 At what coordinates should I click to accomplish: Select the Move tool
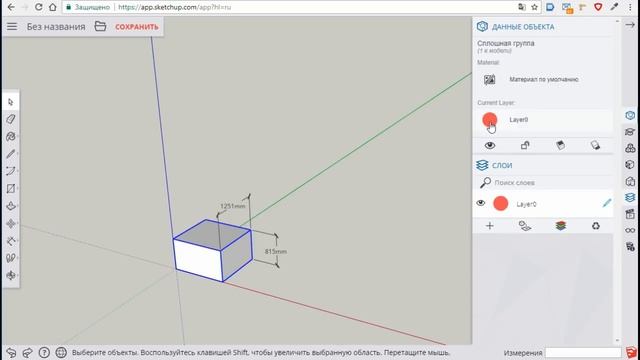(11, 223)
